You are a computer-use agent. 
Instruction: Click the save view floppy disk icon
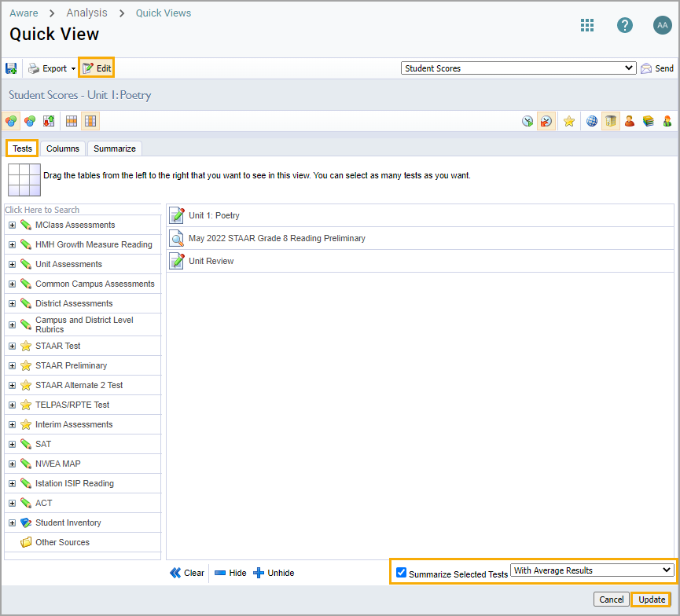[11, 68]
